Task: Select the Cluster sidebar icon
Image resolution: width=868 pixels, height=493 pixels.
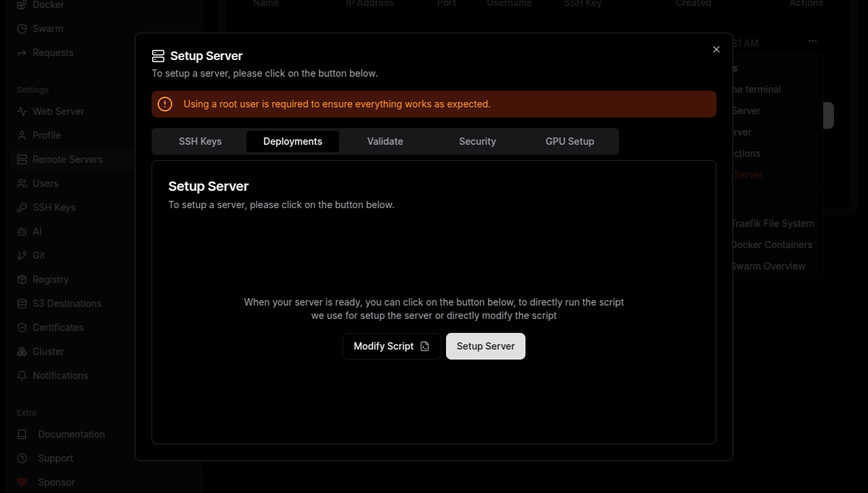Action: [x=21, y=351]
